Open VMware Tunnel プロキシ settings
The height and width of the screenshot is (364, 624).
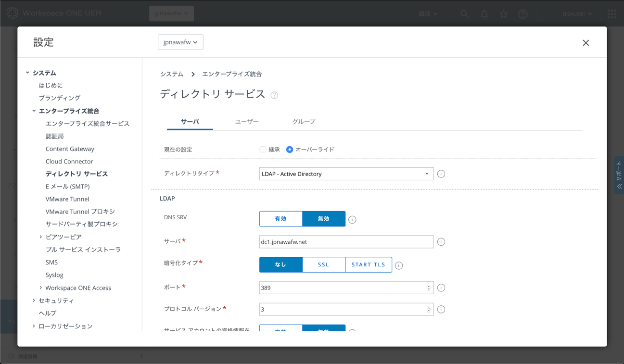click(x=80, y=212)
